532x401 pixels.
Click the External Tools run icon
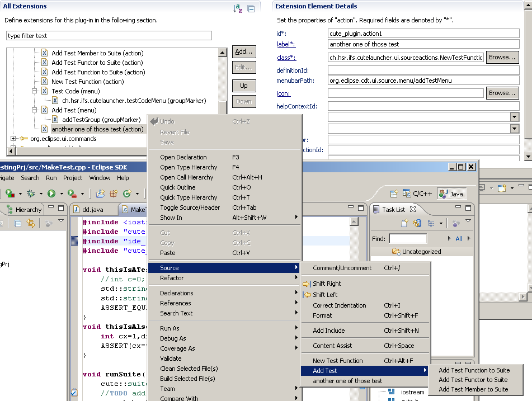pyautogui.click(x=72, y=194)
